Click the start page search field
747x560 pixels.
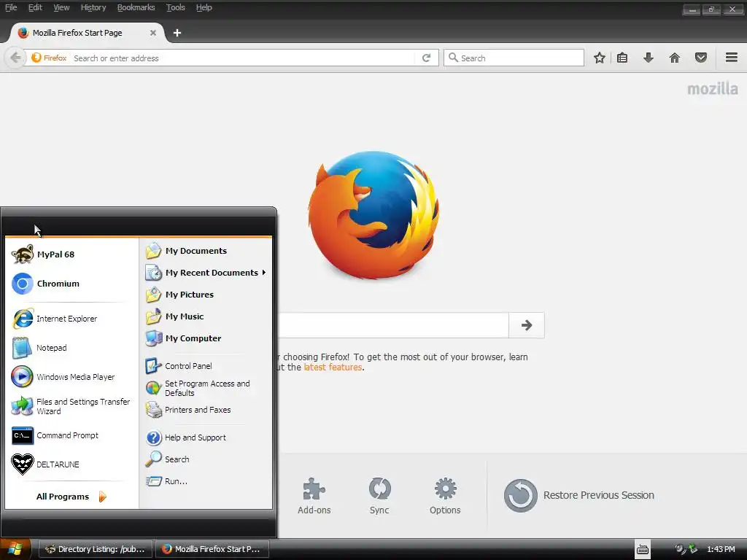tap(393, 325)
